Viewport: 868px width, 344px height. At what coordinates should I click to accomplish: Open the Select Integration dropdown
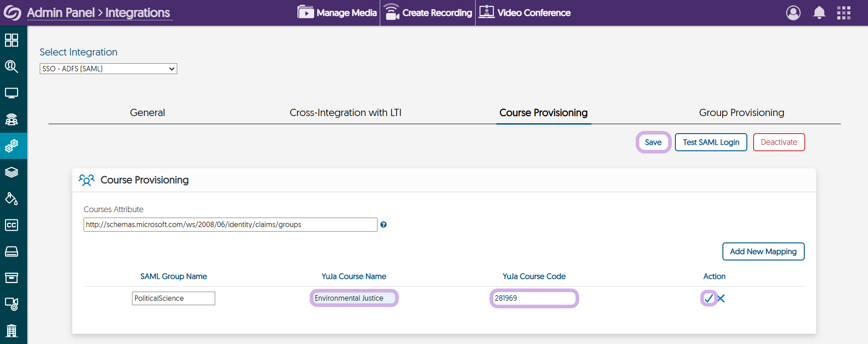tap(108, 69)
